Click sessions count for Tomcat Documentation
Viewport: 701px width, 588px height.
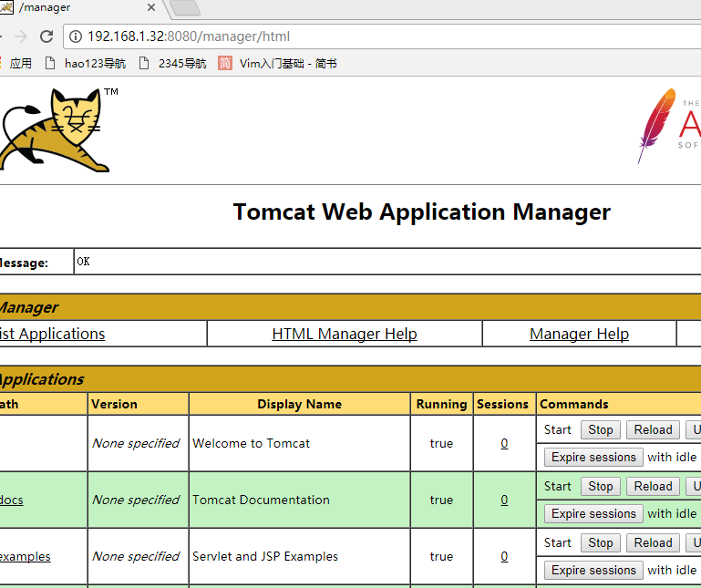(504, 500)
